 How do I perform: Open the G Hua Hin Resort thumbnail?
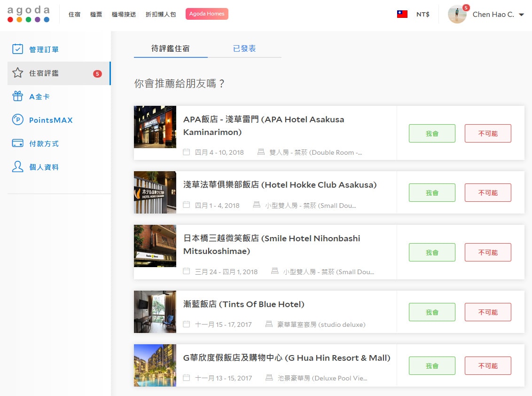click(155, 365)
